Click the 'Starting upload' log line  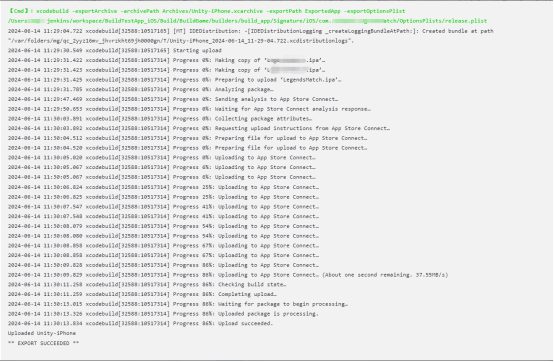tap(115, 51)
